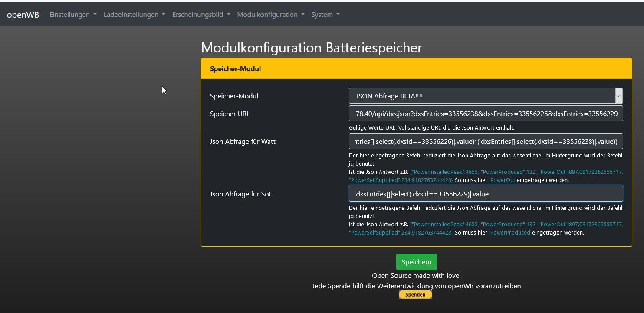Click the yellow Speicher-Modul card header
This screenshot has width=644, height=313.
[416, 68]
